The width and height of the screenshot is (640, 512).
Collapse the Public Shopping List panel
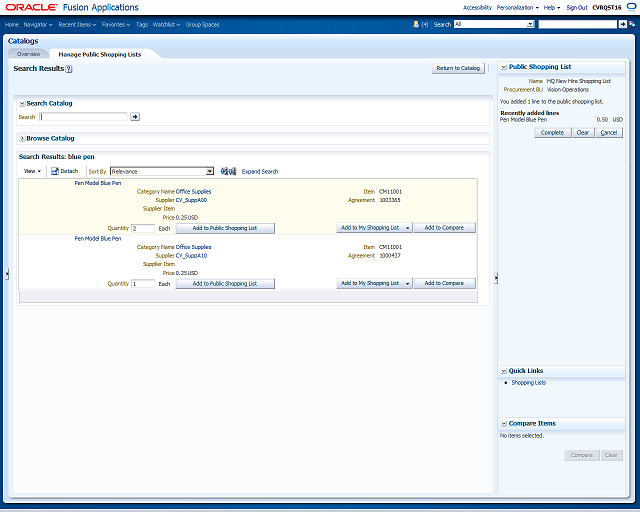pyautogui.click(x=504, y=67)
